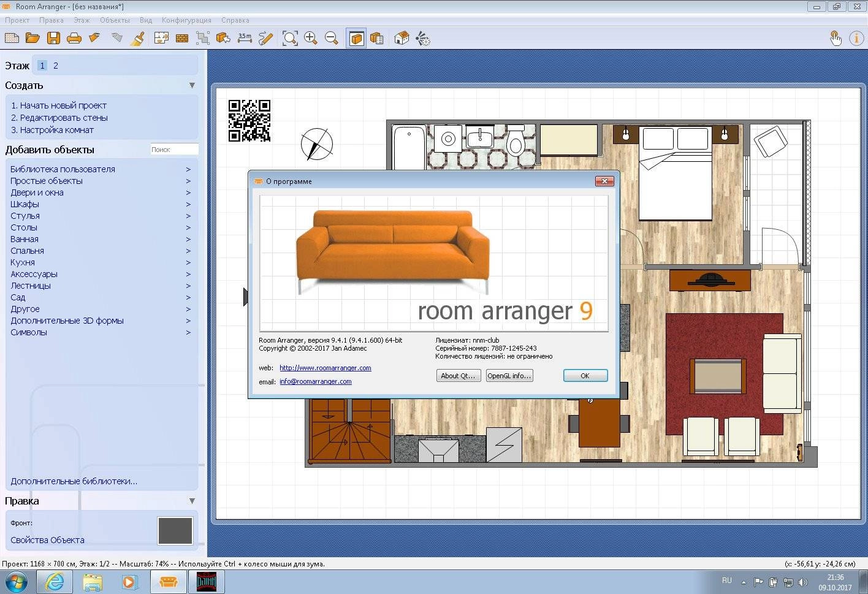The height and width of the screenshot is (594, 868).
Task: Expand the Шкафы category
Action: click(101, 204)
